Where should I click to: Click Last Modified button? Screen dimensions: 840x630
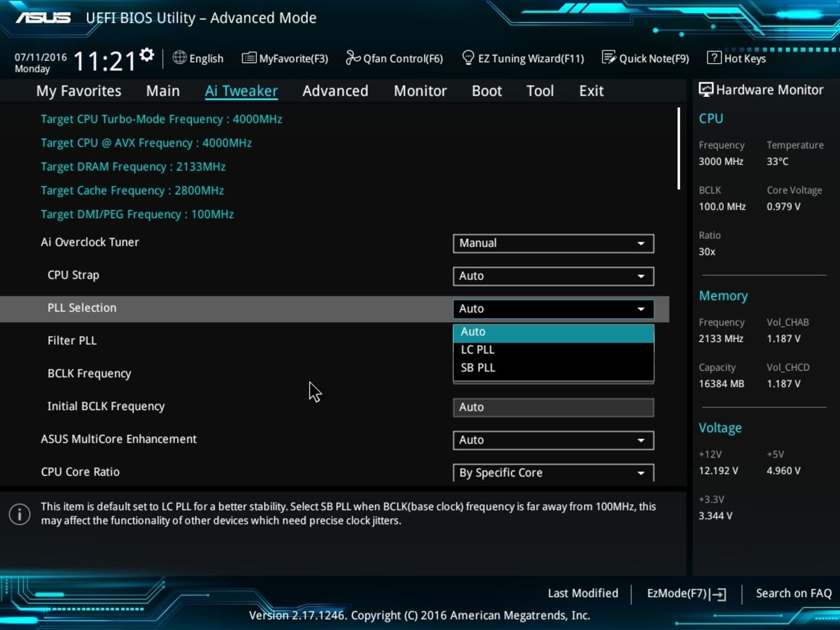click(x=583, y=594)
